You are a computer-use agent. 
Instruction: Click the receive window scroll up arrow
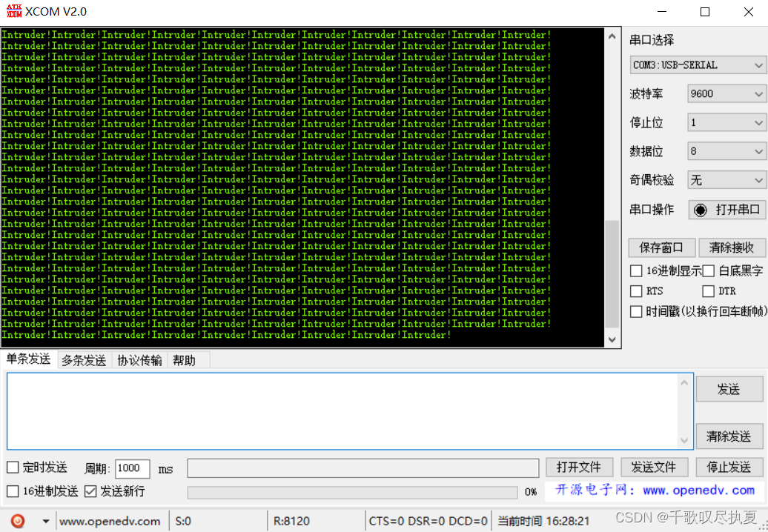(612, 36)
